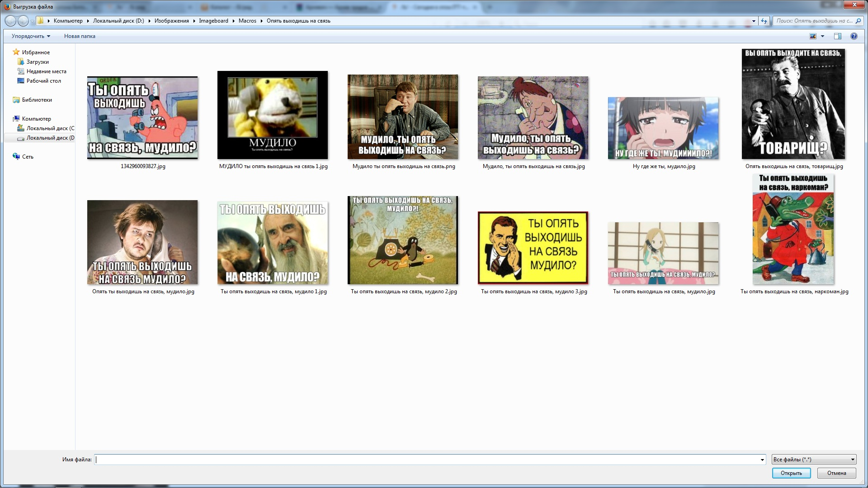The image size is (868, 488).
Task: Expand arrow after Изображения breadcrumb
Action: 194,21
